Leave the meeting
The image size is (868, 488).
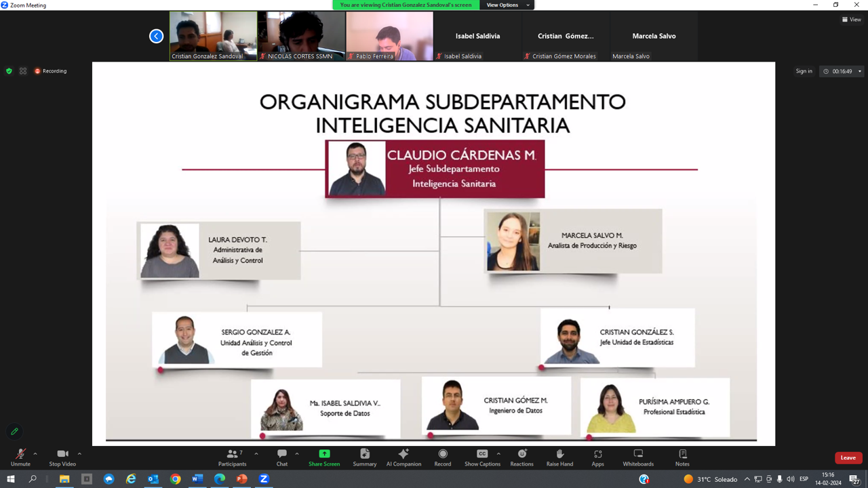click(x=848, y=457)
